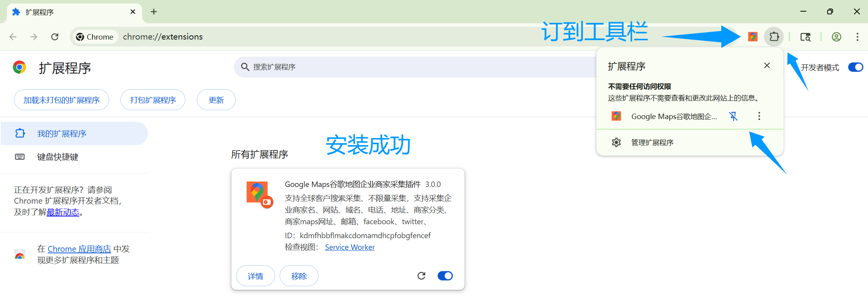The height and width of the screenshot is (301, 868).
Task: Click extension ID text kdmfhbbflmakcdomamdhcpfobgfencef
Action: [365, 235]
